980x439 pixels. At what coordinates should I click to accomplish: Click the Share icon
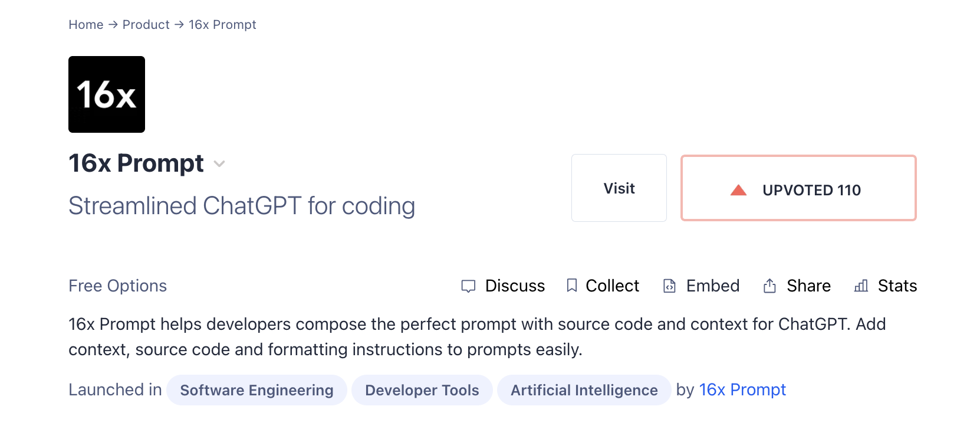click(769, 285)
